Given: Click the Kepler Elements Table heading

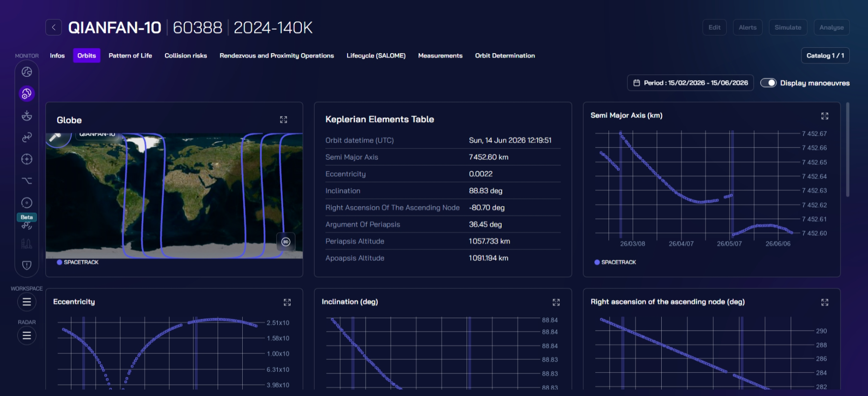Looking at the screenshot, I should [380, 119].
